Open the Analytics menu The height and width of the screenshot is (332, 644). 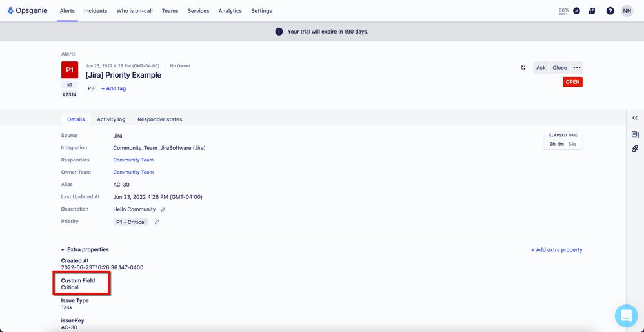pyautogui.click(x=230, y=11)
